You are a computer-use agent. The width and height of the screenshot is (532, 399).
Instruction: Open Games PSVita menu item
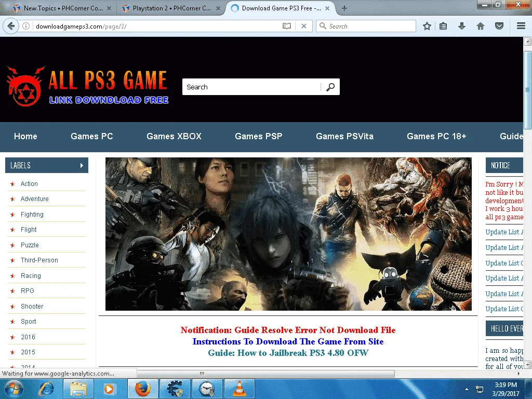[x=345, y=137]
